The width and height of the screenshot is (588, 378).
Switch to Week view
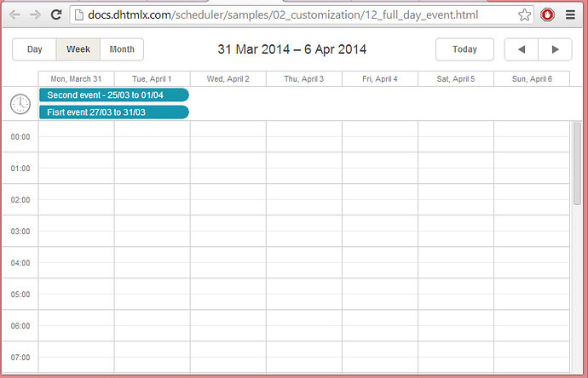[78, 49]
